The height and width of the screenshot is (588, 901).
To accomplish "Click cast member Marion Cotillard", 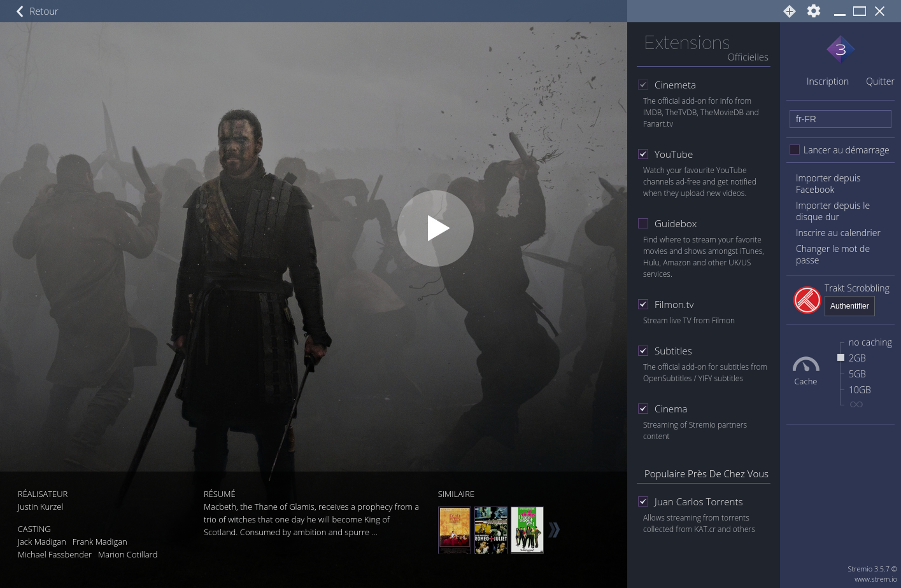I will pos(127,555).
